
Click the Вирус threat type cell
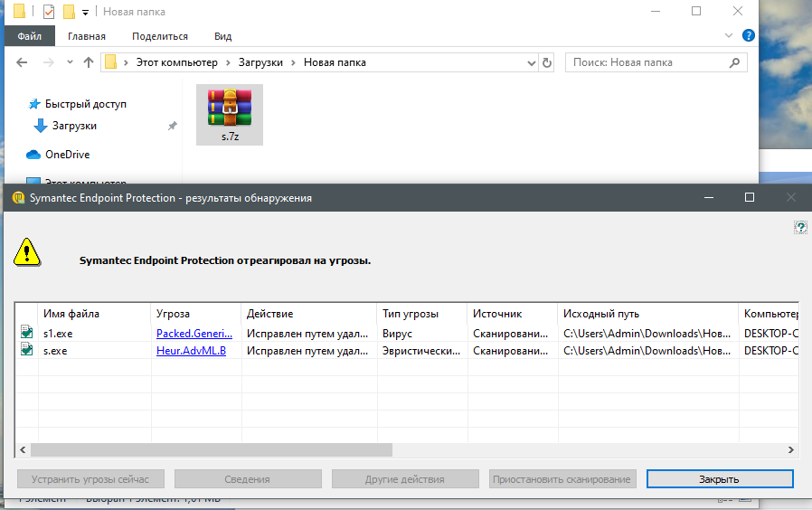[397, 334]
